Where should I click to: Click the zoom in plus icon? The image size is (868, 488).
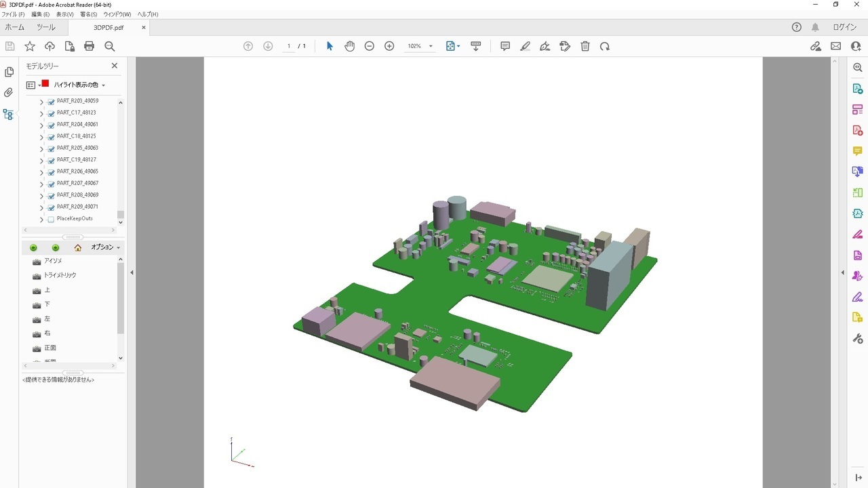point(389,46)
